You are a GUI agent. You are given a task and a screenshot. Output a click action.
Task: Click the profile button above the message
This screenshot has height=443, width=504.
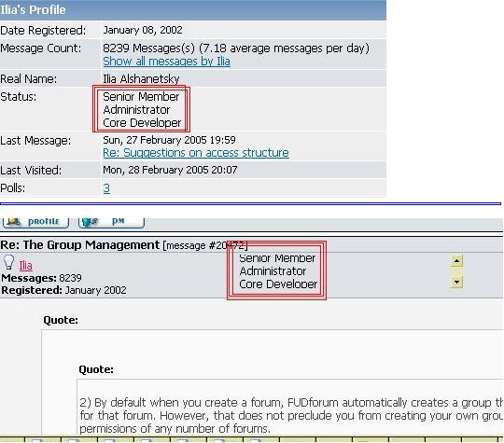(x=35, y=222)
